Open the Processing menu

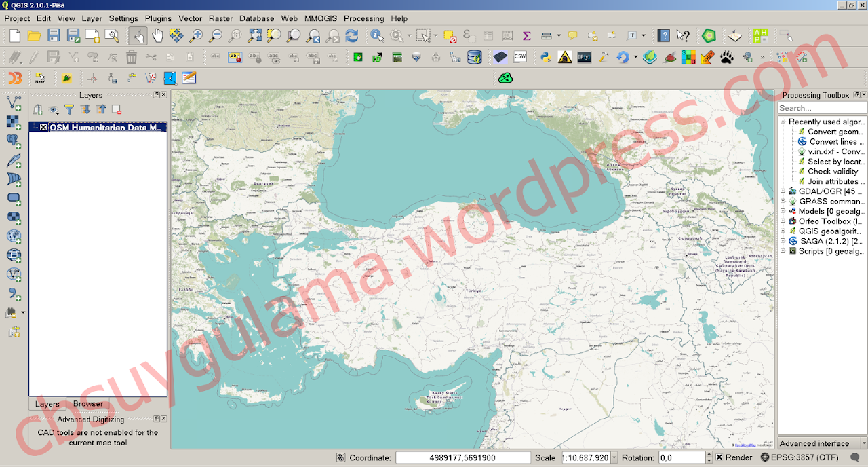tap(364, 18)
